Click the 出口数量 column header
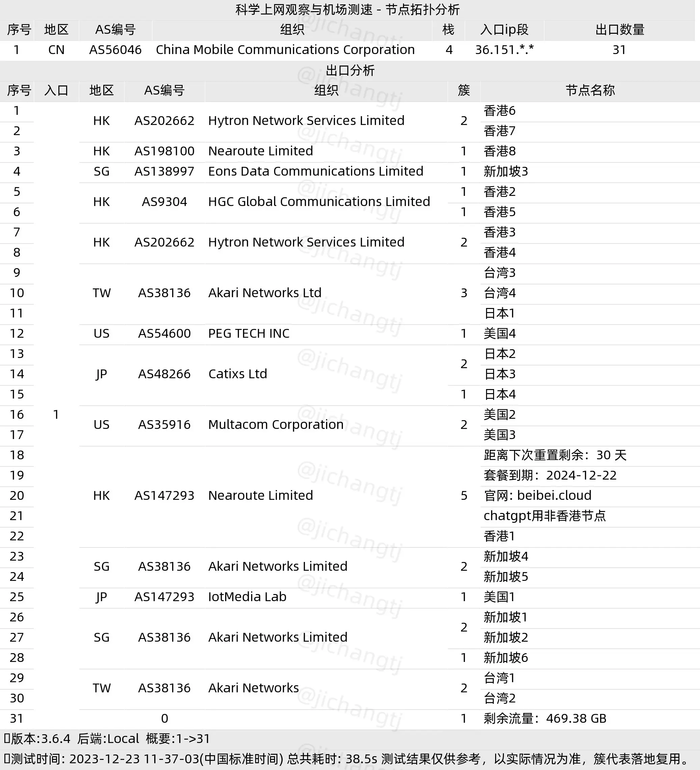 coord(619,30)
